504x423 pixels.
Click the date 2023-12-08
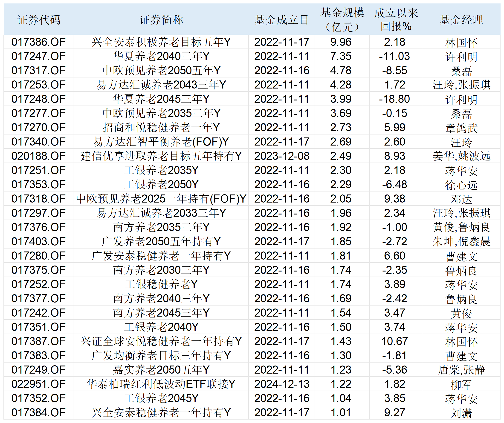coord(282,156)
